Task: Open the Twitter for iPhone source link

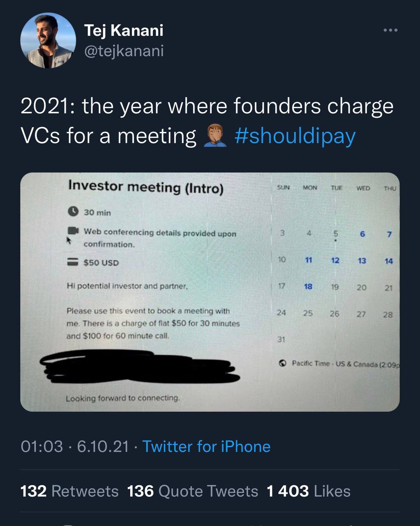Action: click(x=206, y=446)
